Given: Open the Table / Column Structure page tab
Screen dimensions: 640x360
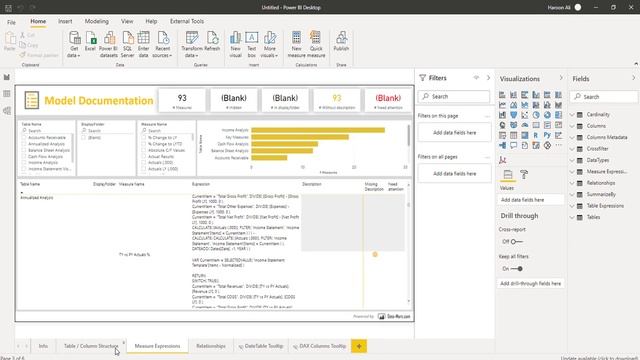Looking at the screenshot, I should (x=91, y=346).
